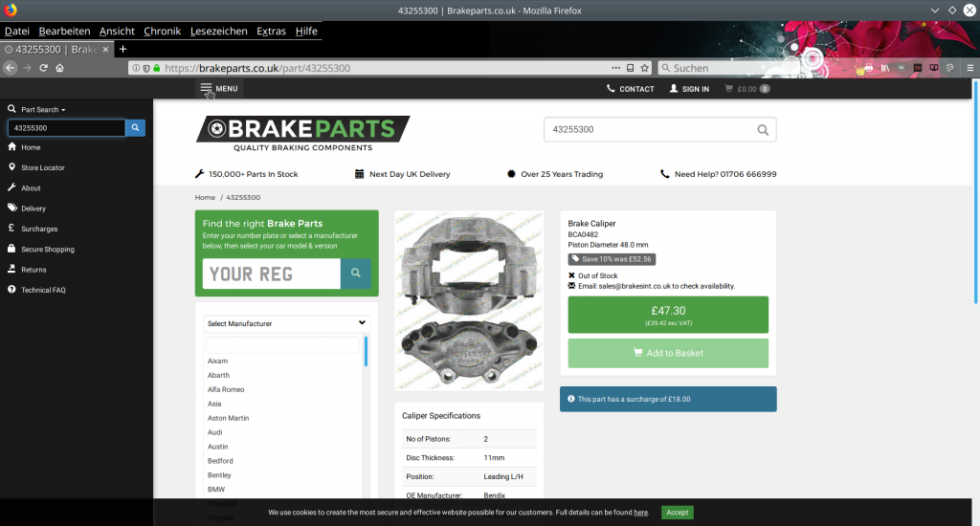Open the page actions three-dot menu in URL bar
The width and height of the screenshot is (980, 526).
(x=615, y=68)
